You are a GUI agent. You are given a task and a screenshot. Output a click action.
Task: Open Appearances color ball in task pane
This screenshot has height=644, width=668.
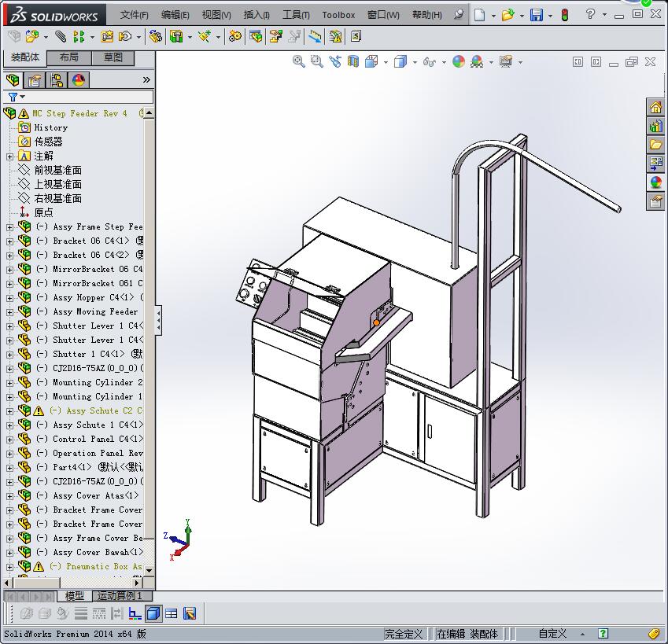click(655, 182)
